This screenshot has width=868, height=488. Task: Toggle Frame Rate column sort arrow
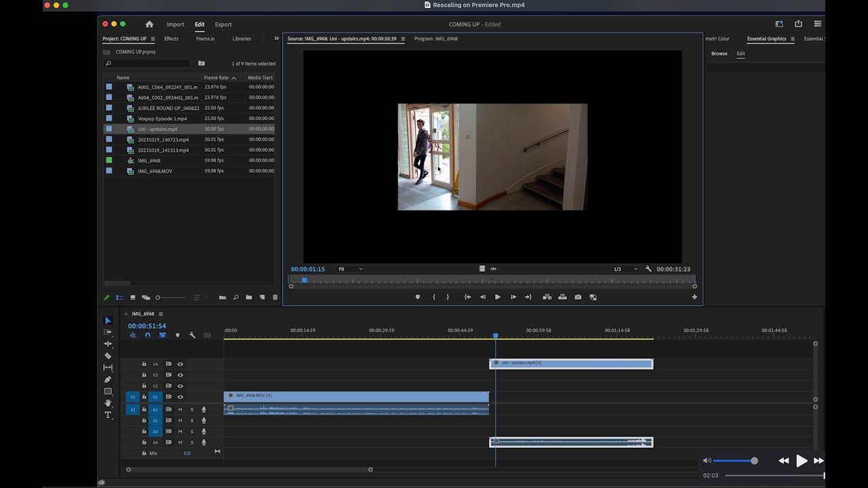[234, 78]
